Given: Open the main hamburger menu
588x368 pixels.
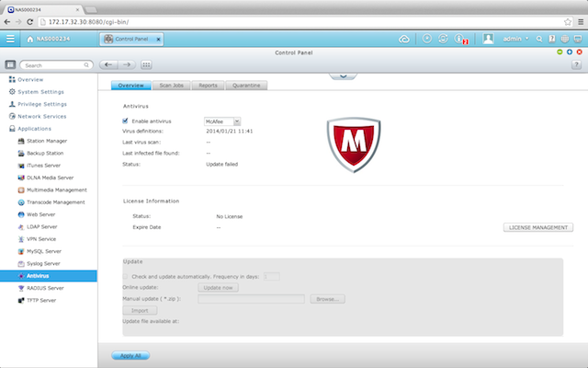Looking at the screenshot, I should click(x=11, y=39).
